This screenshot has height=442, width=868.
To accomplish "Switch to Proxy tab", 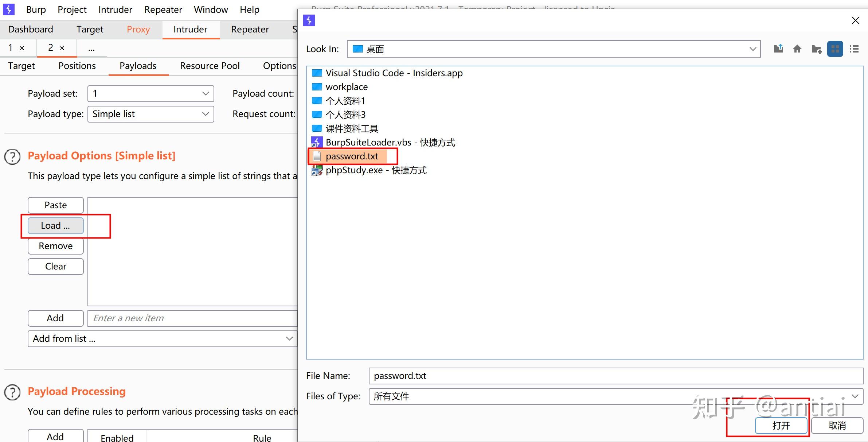I will (138, 29).
